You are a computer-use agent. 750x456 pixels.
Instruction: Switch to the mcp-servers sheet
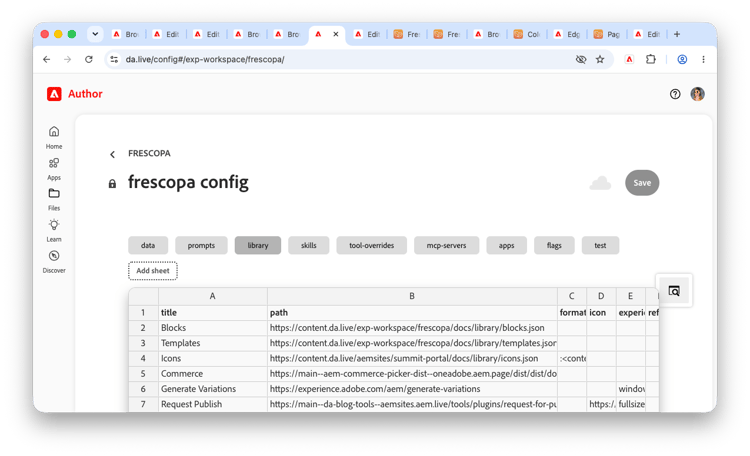(446, 245)
